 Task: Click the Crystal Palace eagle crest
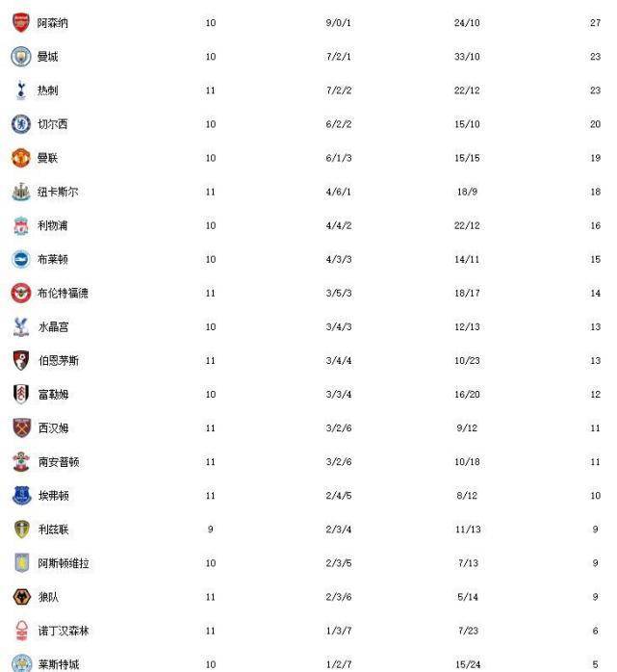pyautogui.click(x=20, y=326)
